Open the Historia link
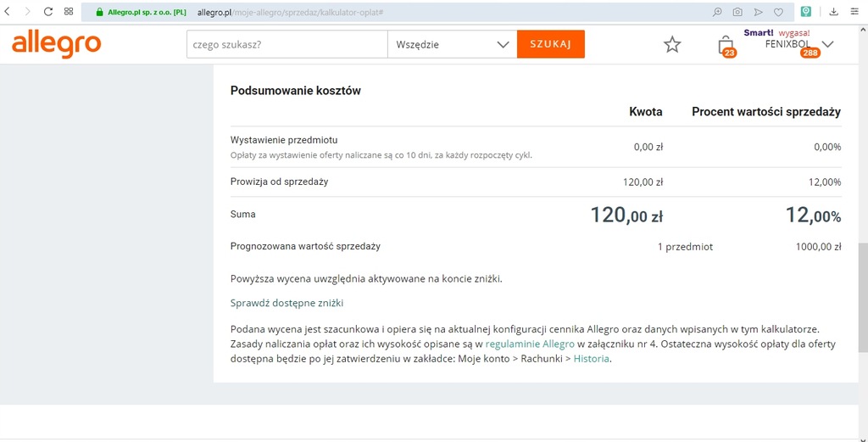The image size is (868, 442). click(x=591, y=359)
